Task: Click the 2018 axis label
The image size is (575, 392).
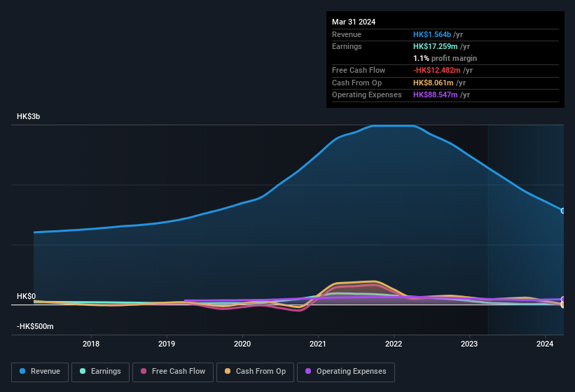Action: 91,344
